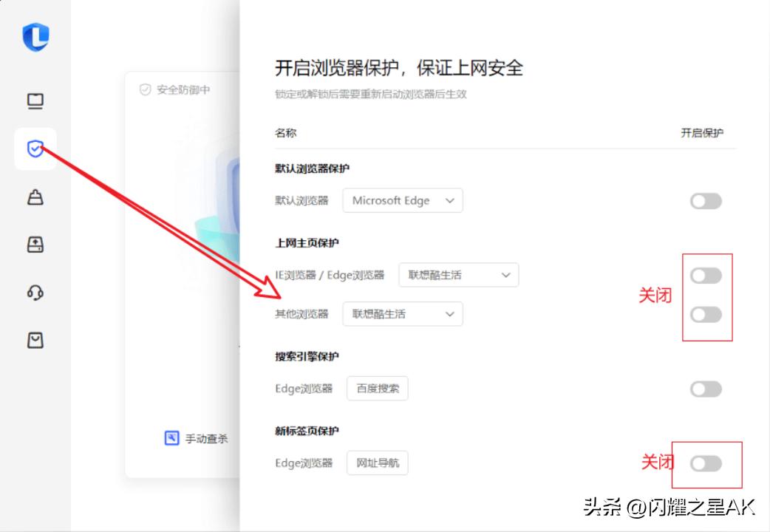
Task: Toggle the 搜索引擎保护 Edge switch
Action: tap(705, 389)
